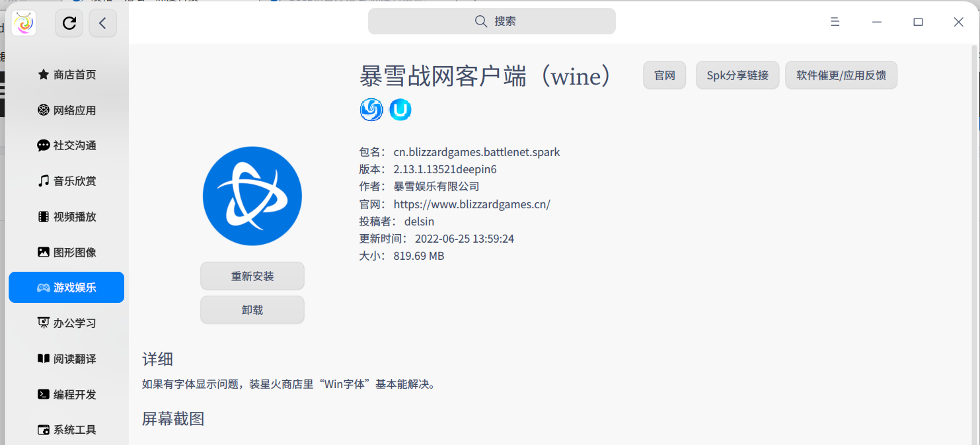Click the magnifier icon in search bar
This screenshot has width=980, height=445.
coord(481,21)
